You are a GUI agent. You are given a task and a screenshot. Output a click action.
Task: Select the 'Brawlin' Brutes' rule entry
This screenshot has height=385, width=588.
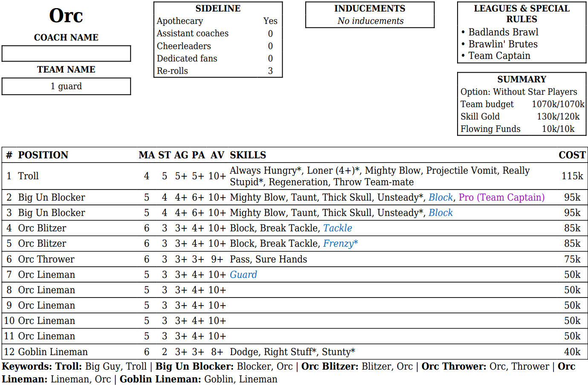coord(503,44)
